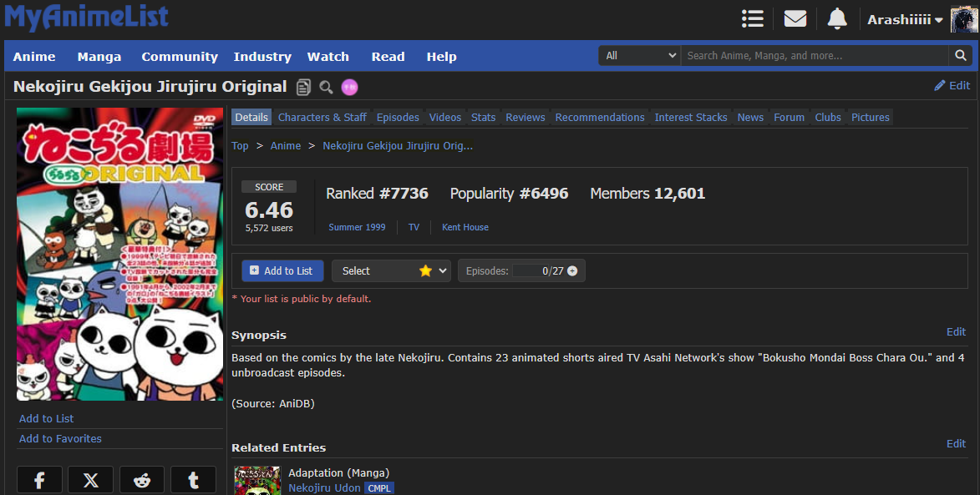
Task: Click Ranked #7736 text
Action: [377, 194]
